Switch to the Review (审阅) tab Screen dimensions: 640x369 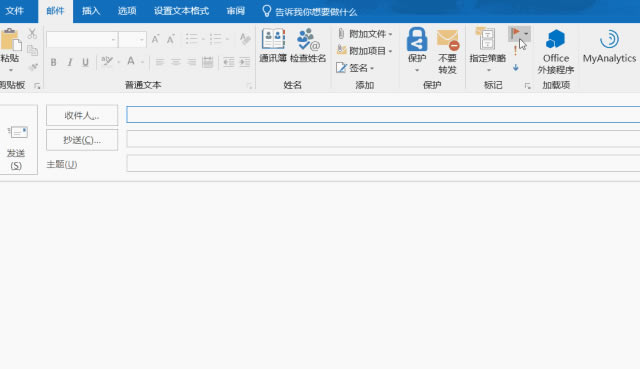[x=236, y=11]
